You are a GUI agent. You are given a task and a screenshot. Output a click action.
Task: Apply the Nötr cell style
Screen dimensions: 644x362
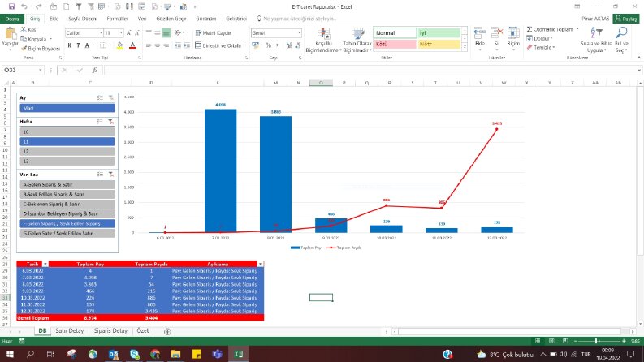(439, 44)
